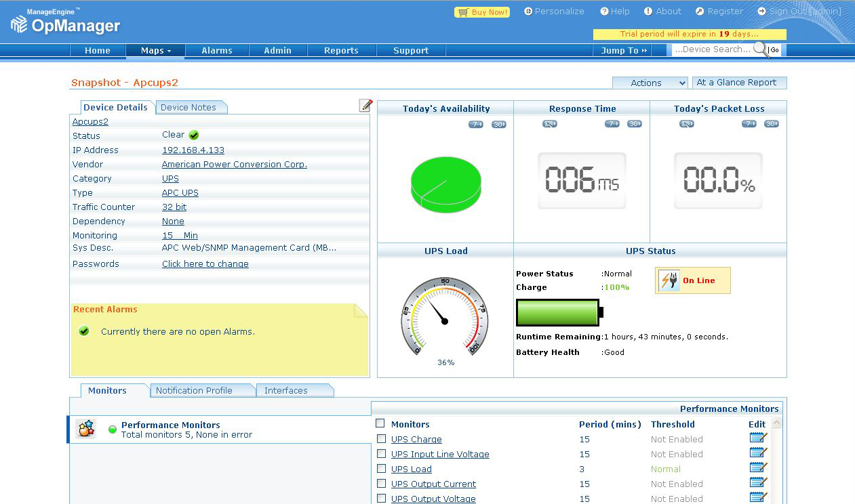
Task: Show 7-day Response Time graph
Action: pos(612,124)
